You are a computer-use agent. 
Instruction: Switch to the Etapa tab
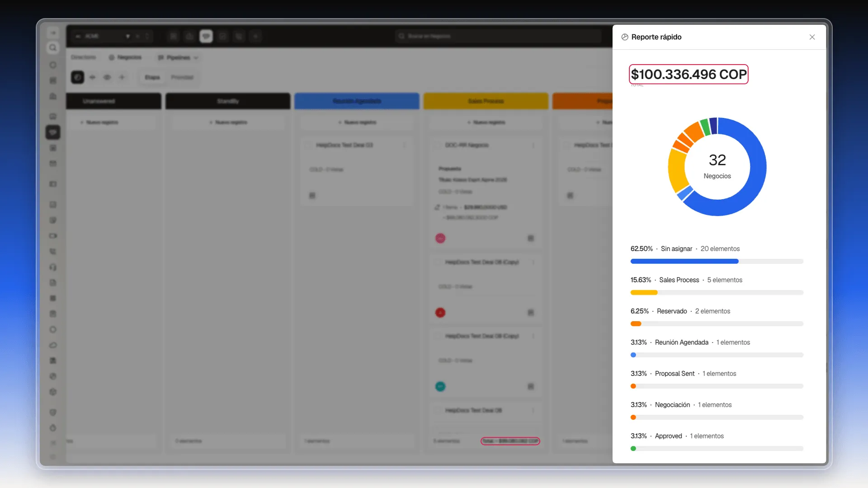click(152, 77)
